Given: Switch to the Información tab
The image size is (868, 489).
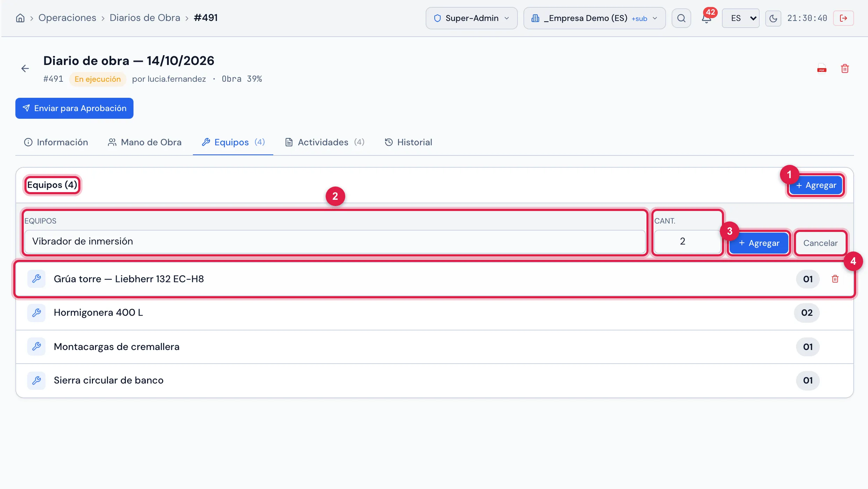Looking at the screenshot, I should point(56,142).
